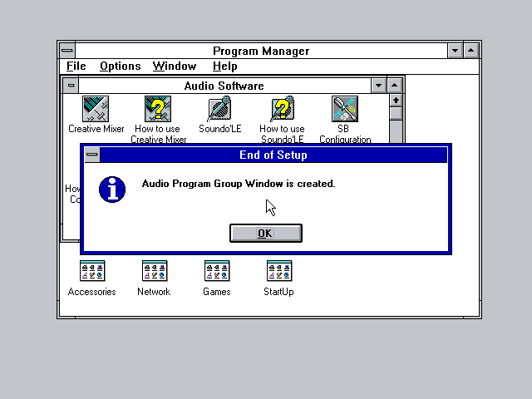This screenshot has height=399, width=532.
Task: Click 'Audio Program Group Window is created.' text
Action: pos(239,184)
